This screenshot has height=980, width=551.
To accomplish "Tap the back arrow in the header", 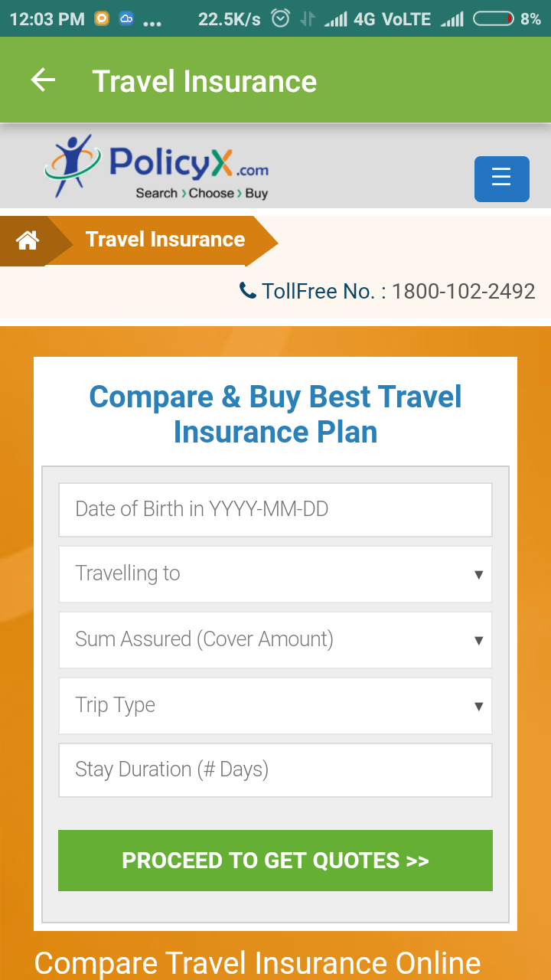I will (x=44, y=80).
